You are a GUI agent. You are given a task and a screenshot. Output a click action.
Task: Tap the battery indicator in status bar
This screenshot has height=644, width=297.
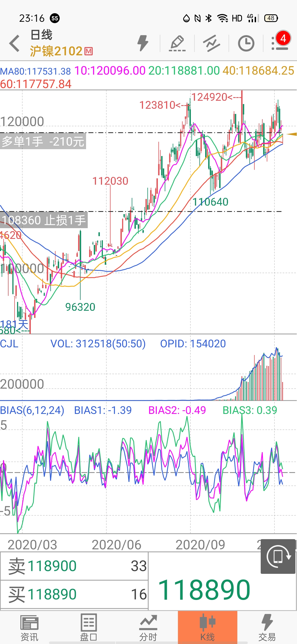click(271, 18)
